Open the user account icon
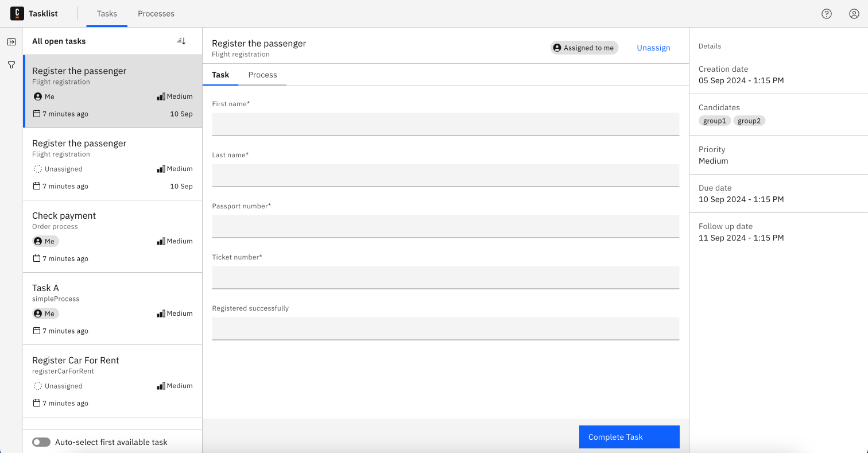Viewport: 868px width, 453px height. click(x=854, y=13)
